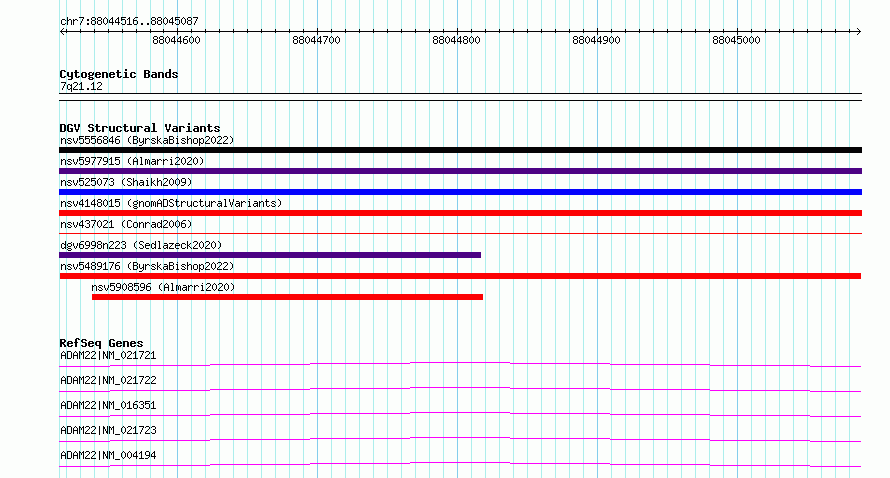
Task: Click the magenta ADAM22|NM_004194 transcript line
Action: coord(460,463)
